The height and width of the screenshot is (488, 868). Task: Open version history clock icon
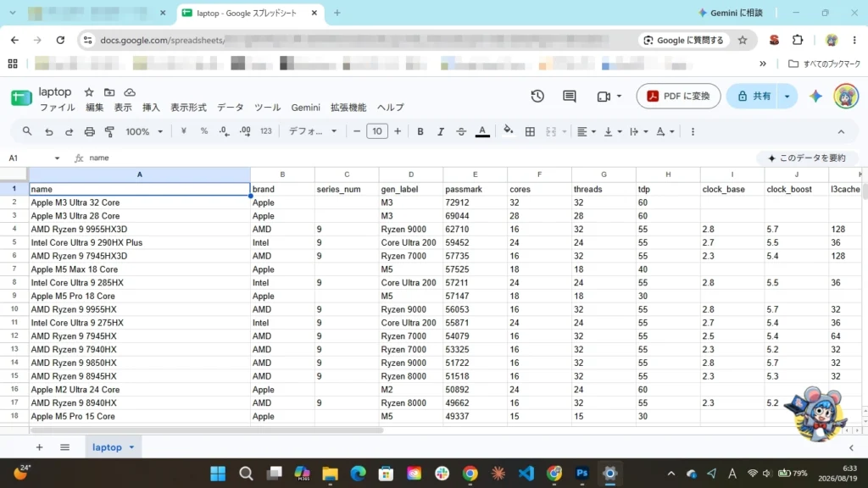[x=537, y=97]
